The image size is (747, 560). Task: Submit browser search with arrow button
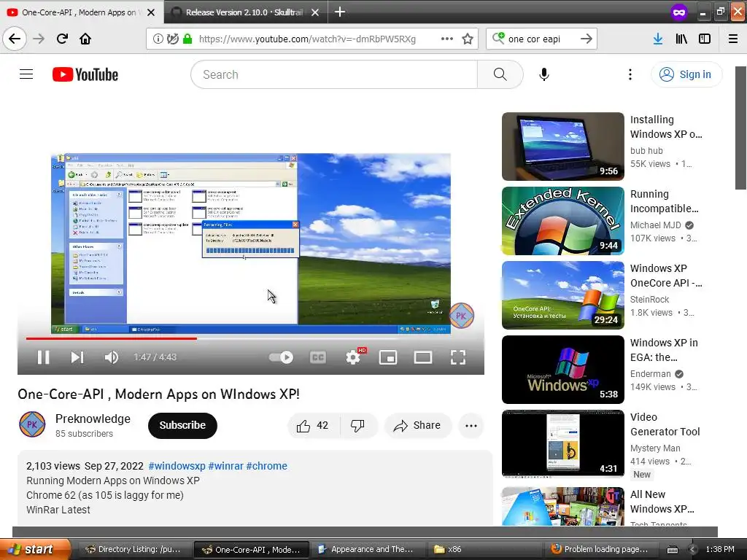[587, 39]
